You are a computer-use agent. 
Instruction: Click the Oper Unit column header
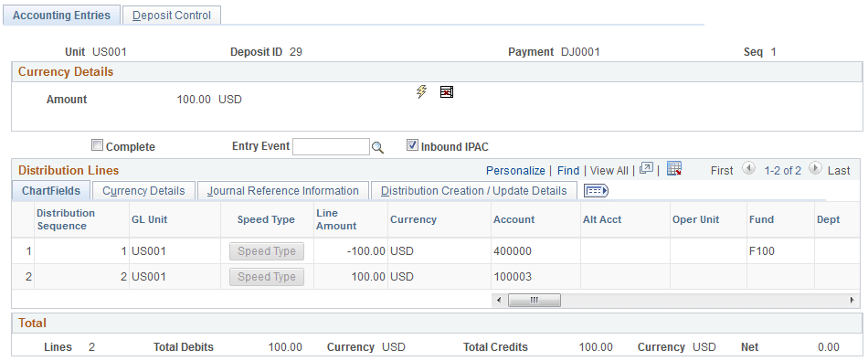[696, 219]
